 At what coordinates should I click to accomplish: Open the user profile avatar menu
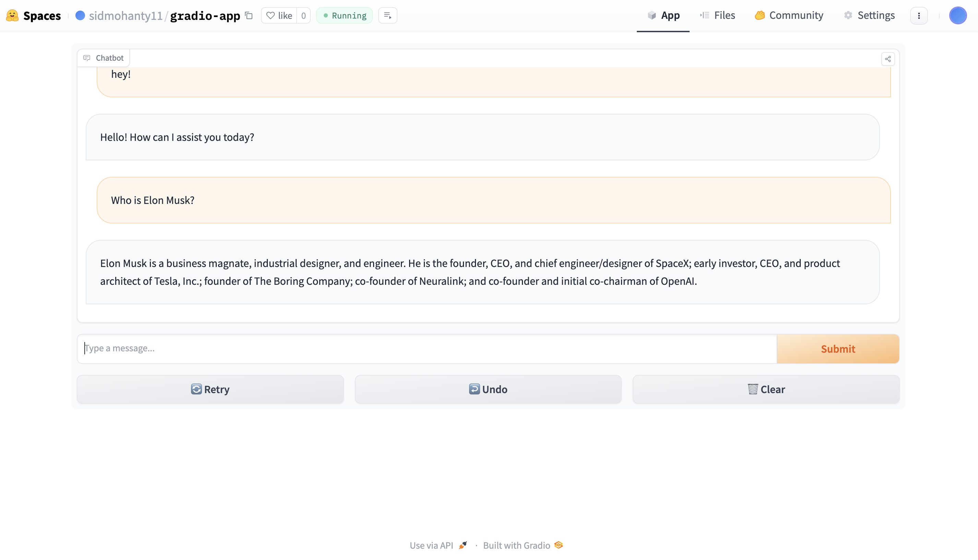(958, 15)
